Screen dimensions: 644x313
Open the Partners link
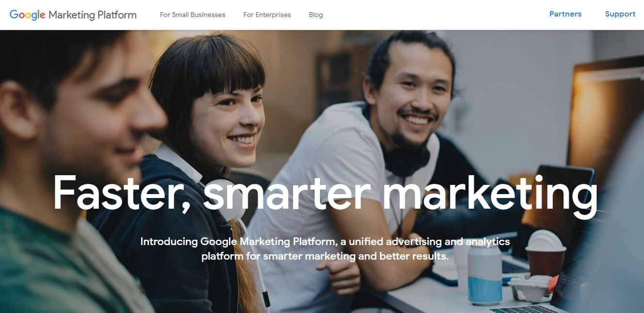coord(565,14)
